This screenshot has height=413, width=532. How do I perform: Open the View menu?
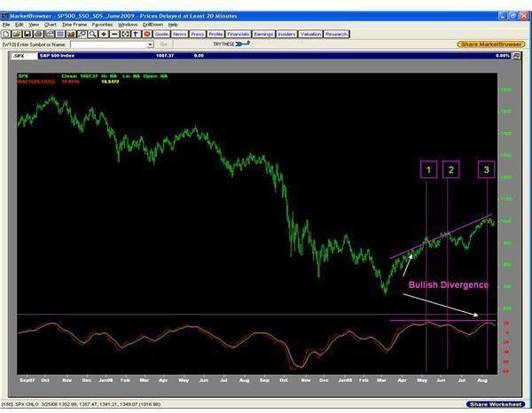click(34, 25)
